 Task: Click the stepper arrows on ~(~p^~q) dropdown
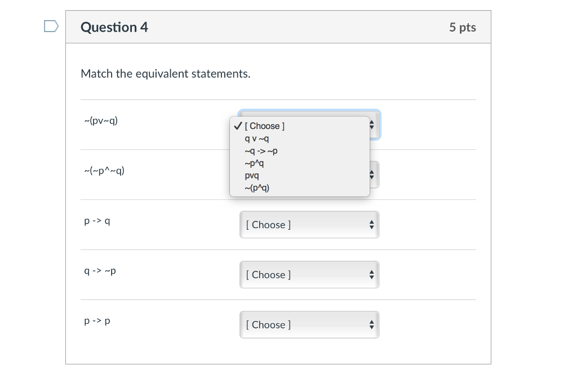pos(371,175)
